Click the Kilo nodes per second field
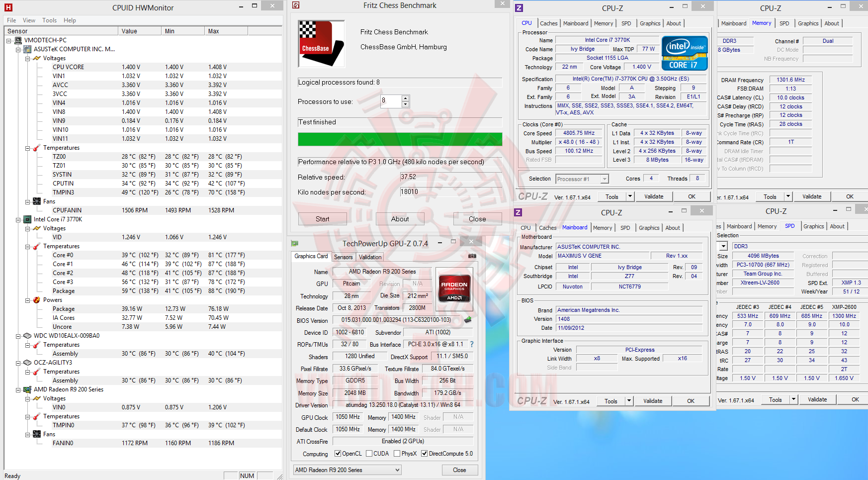The height and width of the screenshot is (480, 868). 451,192
